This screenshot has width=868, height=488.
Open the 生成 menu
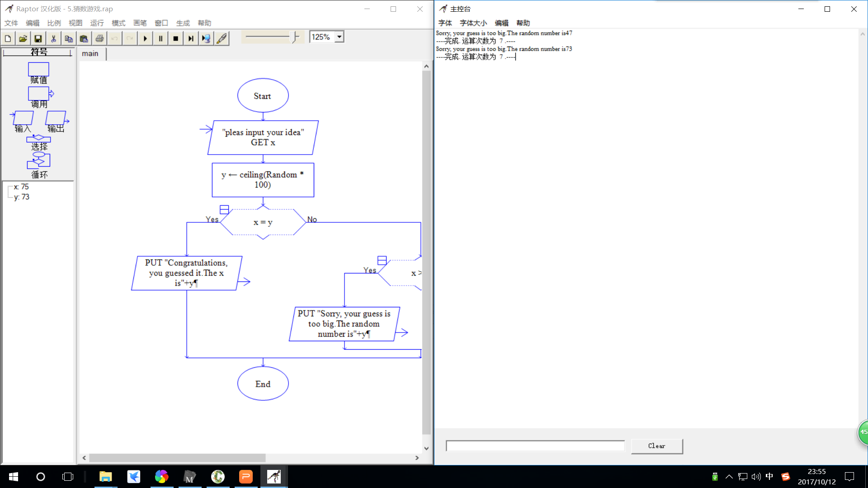(x=183, y=23)
